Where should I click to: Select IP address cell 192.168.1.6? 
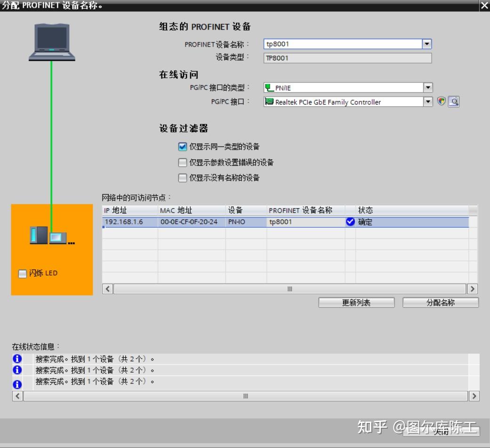click(x=130, y=222)
